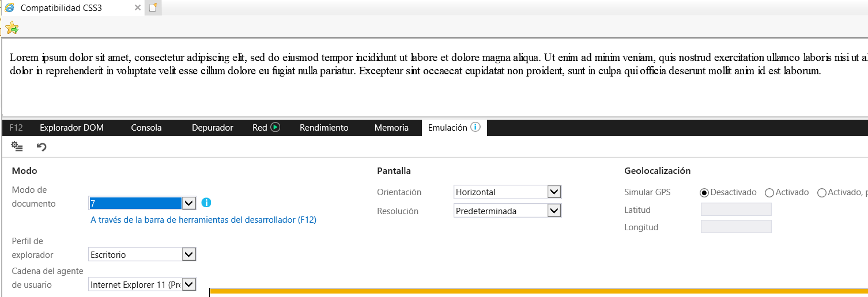Viewport: 868px width, 297px height.
Task: Switch to the Rendimiento tab
Action: 324,128
